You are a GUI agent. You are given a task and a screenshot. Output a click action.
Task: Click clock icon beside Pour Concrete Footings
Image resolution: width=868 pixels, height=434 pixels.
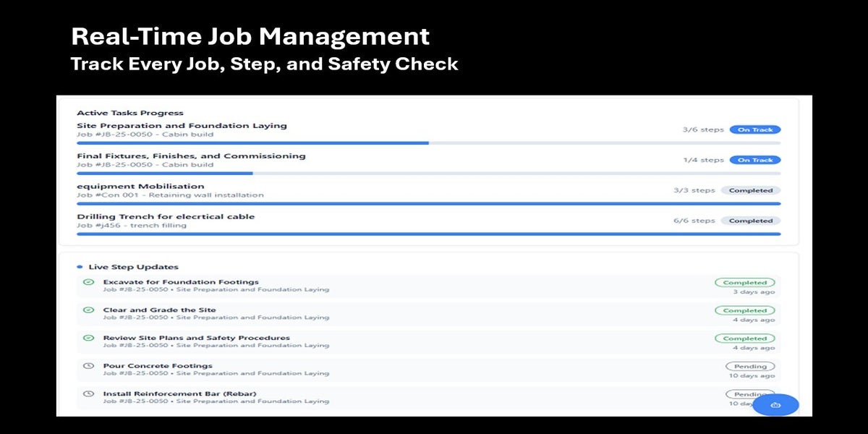[x=89, y=366]
